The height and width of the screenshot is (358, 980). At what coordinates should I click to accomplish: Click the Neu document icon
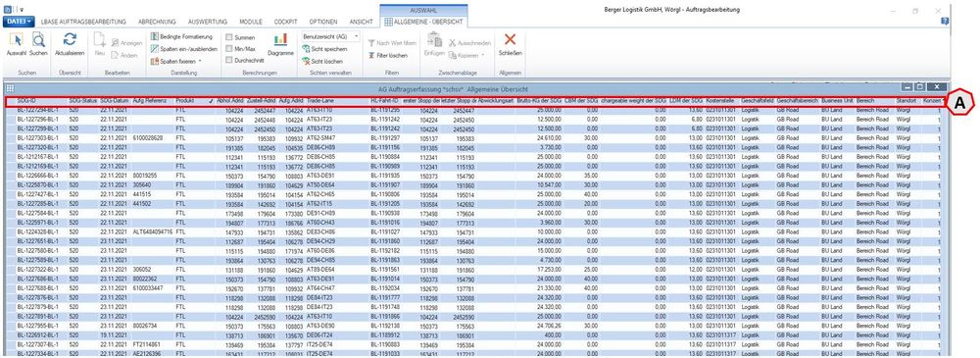tap(99, 40)
